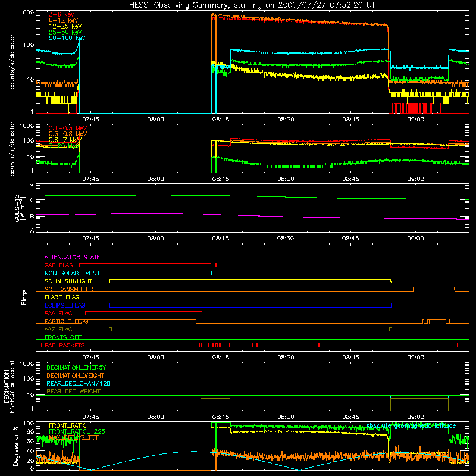Select the green FRONT_RATIO_1225 legend label
The width and height of the screenshot is (476, 476).
(x=77, y=432)
